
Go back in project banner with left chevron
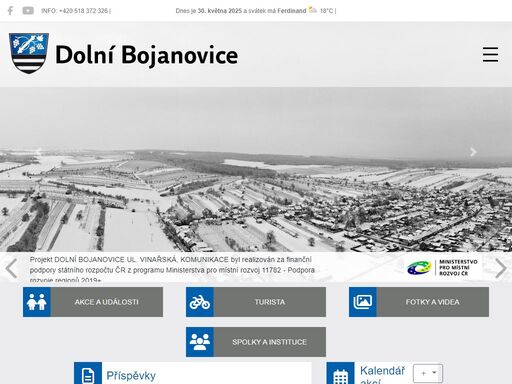[x=12, y=268]
